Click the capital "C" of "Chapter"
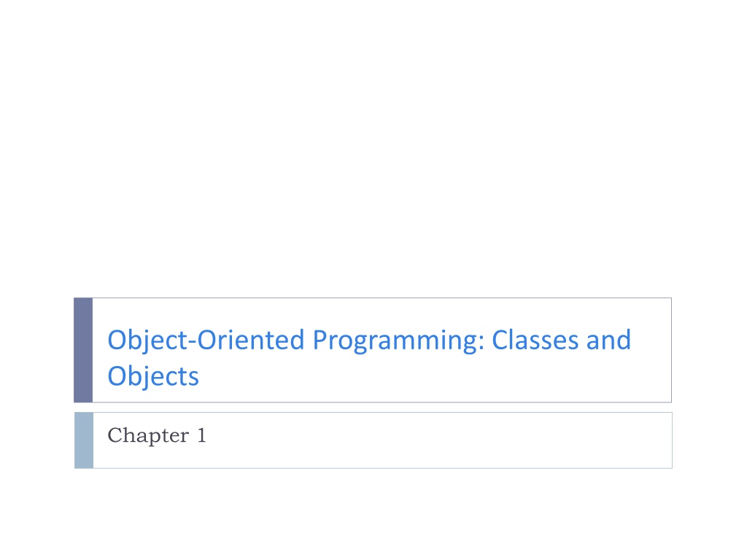This screenshot has width=747, height=560. tap(115, 435)
